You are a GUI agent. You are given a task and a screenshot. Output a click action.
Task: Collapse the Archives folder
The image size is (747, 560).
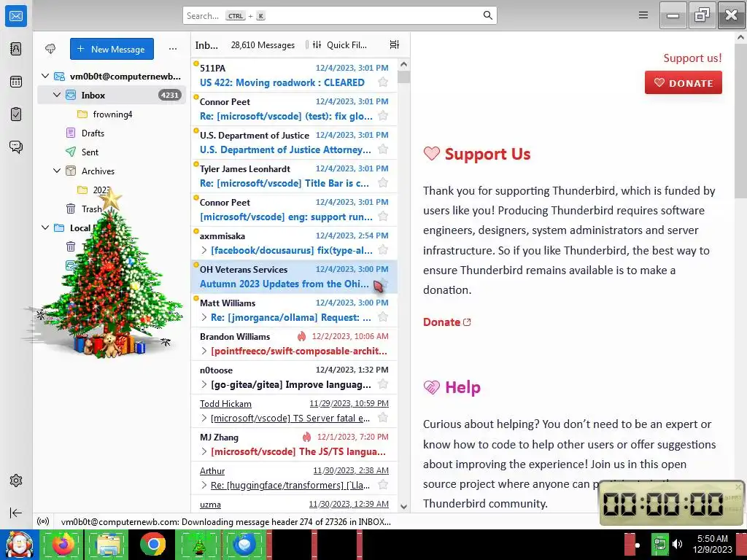point(57,171)
